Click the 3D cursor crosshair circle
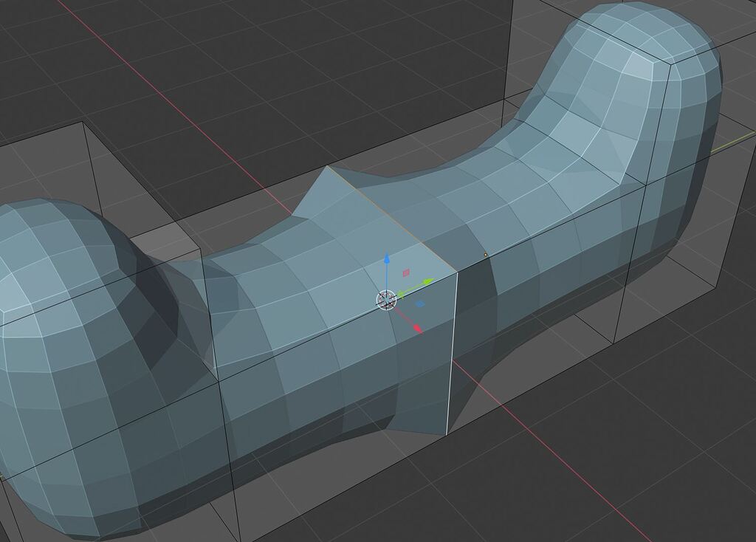Image resolution: width=756 pixels, height=542 pixels. (x=386, y=300)
